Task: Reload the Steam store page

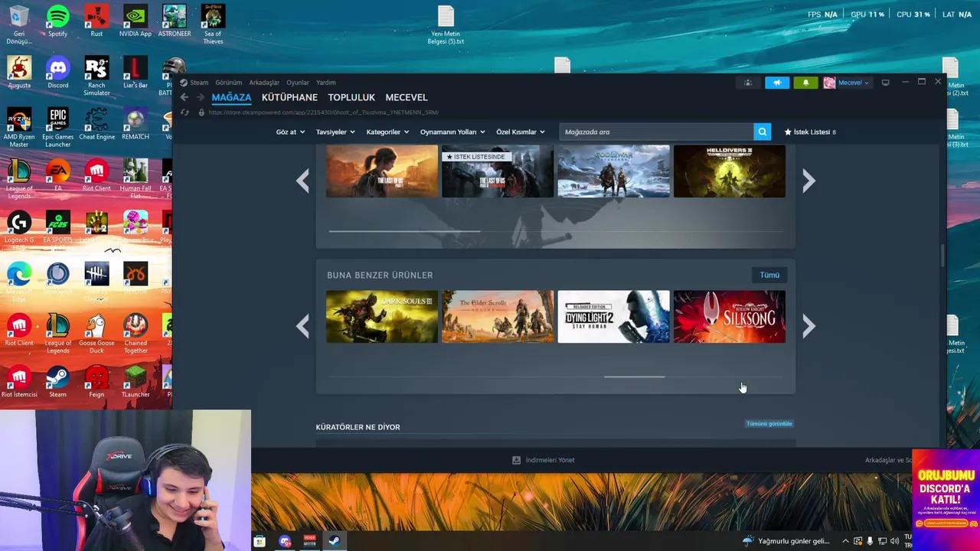Action: click(185, 112)
